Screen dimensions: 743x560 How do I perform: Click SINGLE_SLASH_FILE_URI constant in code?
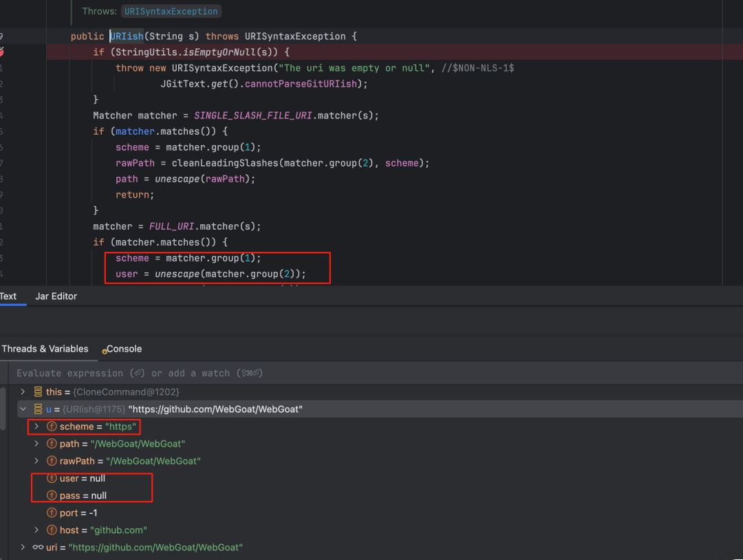pos(253,116)
